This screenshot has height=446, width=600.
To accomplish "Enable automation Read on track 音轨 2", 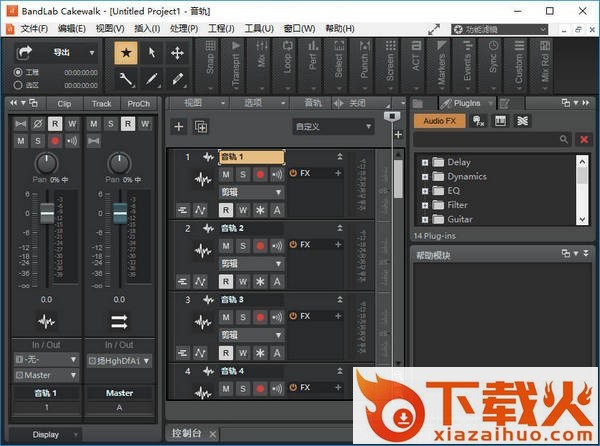I will pos(226,282).
